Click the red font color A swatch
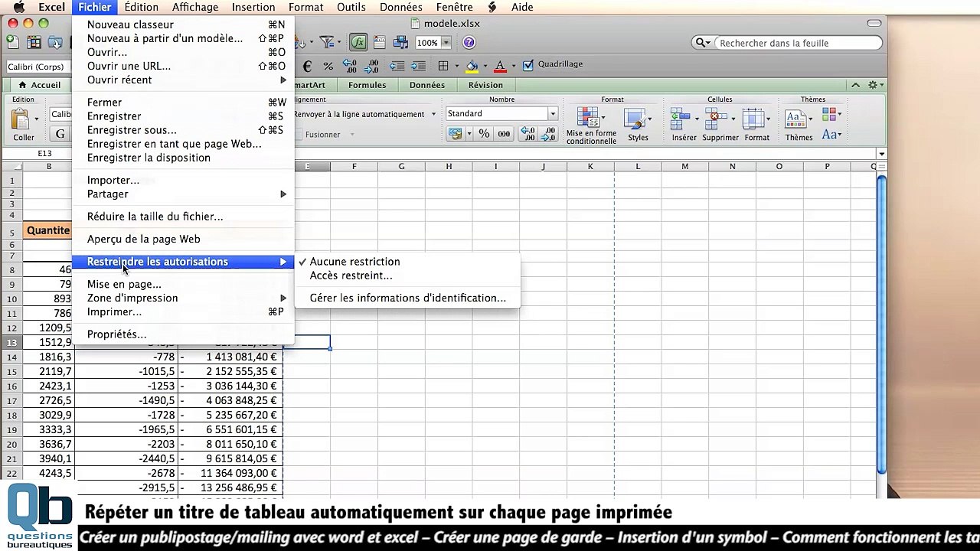Image resolution: width=980 pixels, height=551 pixels. click(500, 66)
